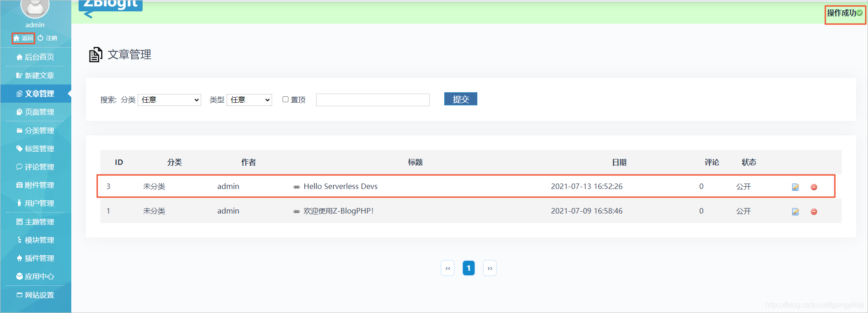Open 网站设置 in sidebar
The height and width of the screenshot is (313, 868).
tap(35, 295)
